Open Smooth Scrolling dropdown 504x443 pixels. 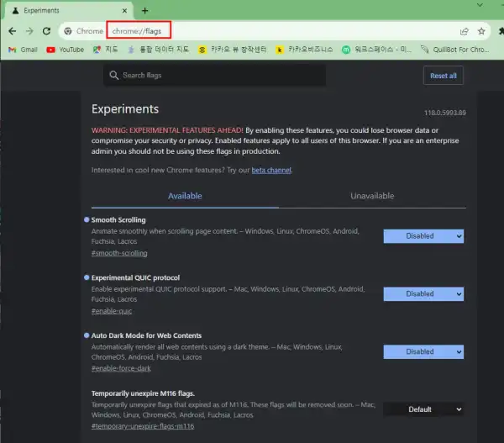pyautogui.click(x=423, y=236)
